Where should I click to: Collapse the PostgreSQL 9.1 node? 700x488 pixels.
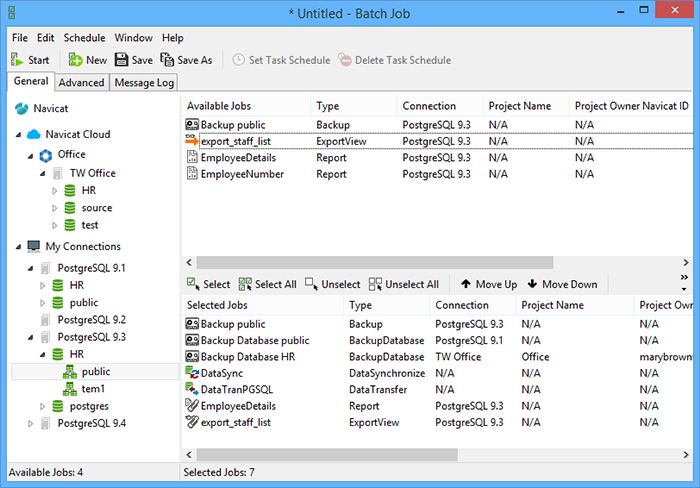click(x=30, y=268)
